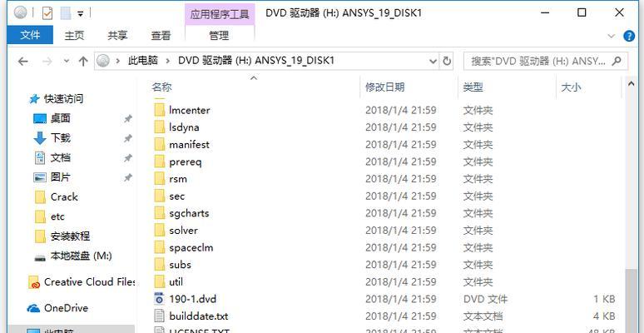644x333 pixels.
Task: Navigate up one folder level
Action: (x=83, y=62)
